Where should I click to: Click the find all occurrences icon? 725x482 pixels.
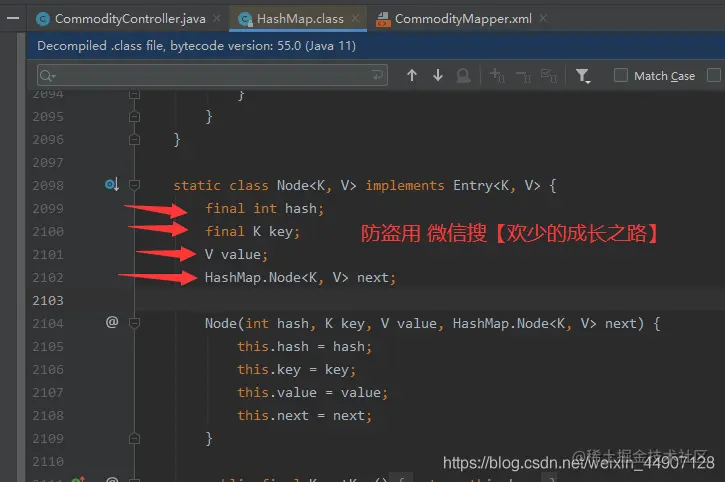click(x=463, y=75)
